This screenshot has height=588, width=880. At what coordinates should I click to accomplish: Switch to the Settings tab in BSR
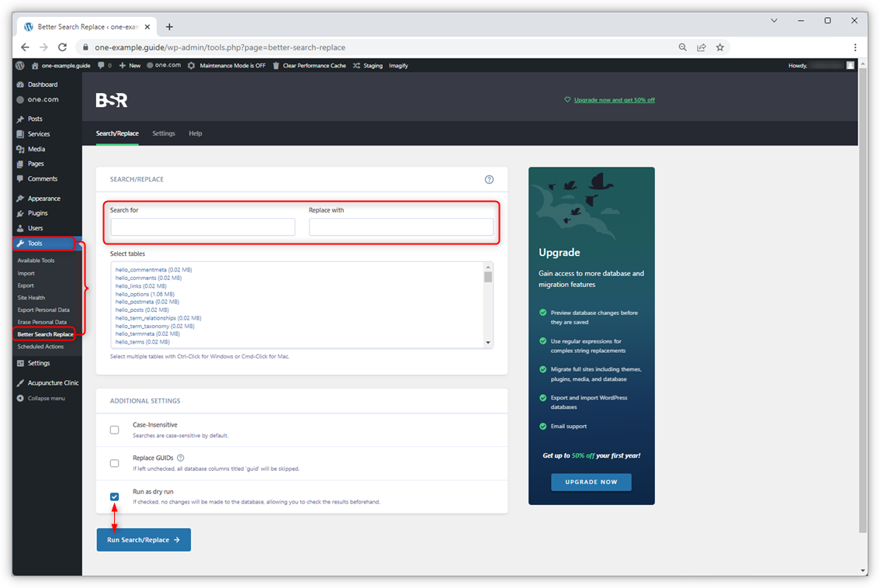tap(164, 133)
